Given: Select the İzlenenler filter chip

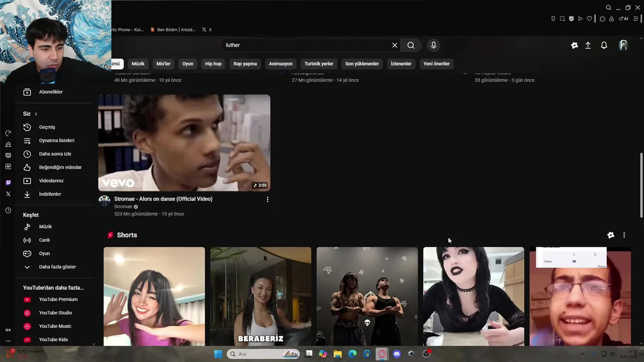Looking at the screenshot, I should [x=401, y=64].
